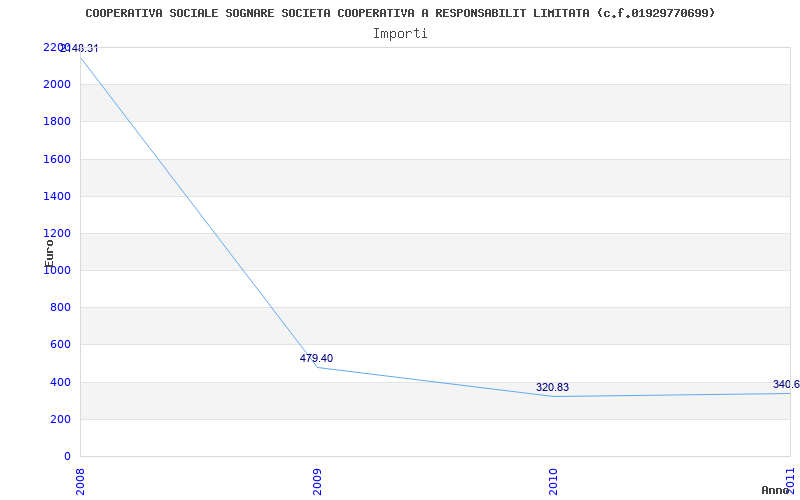The image size is (800, 500).
Task: Click the 479.40 data point label
Action: [316, 359]
